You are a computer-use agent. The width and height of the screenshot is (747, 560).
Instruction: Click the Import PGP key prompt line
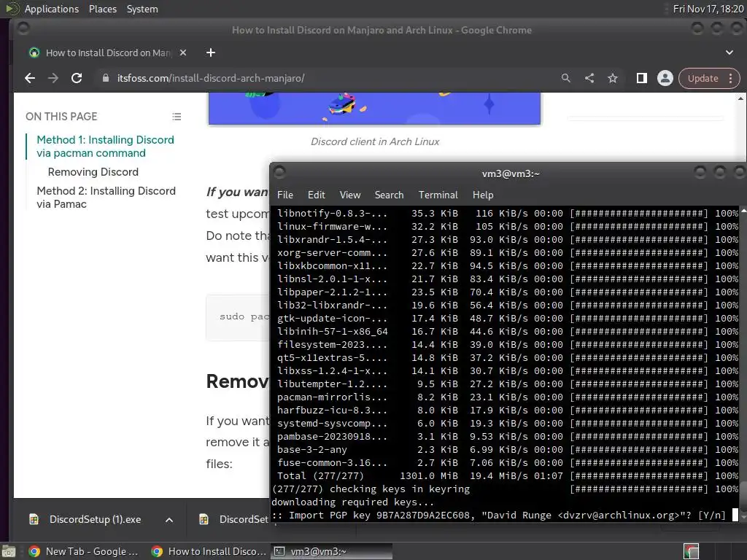(498, 516)
